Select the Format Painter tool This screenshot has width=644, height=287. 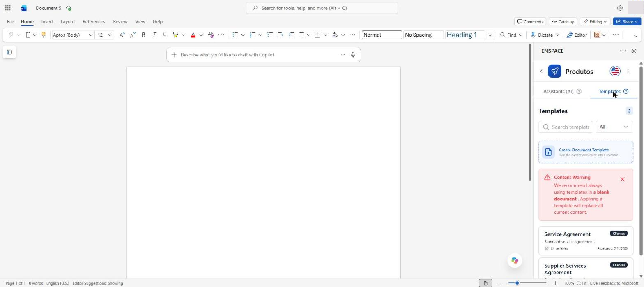click(x=44, y=35)
